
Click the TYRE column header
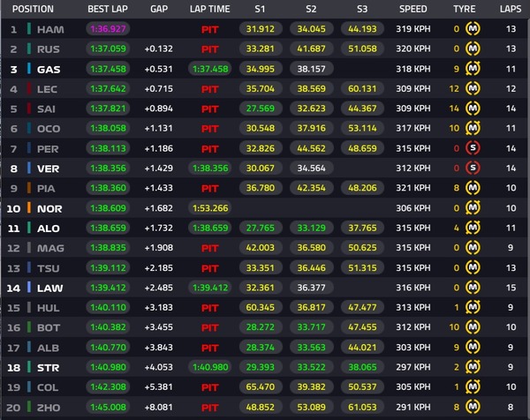(463, 9)
